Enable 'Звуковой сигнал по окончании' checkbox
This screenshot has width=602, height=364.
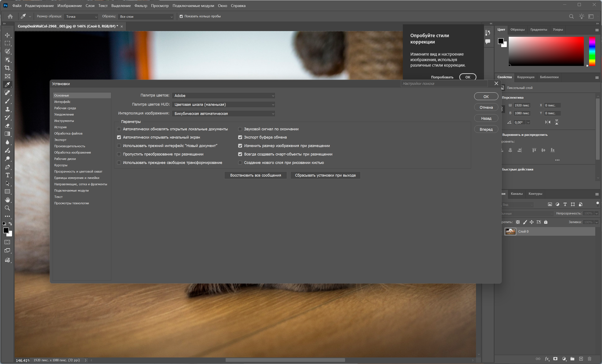tap(240, 129)
